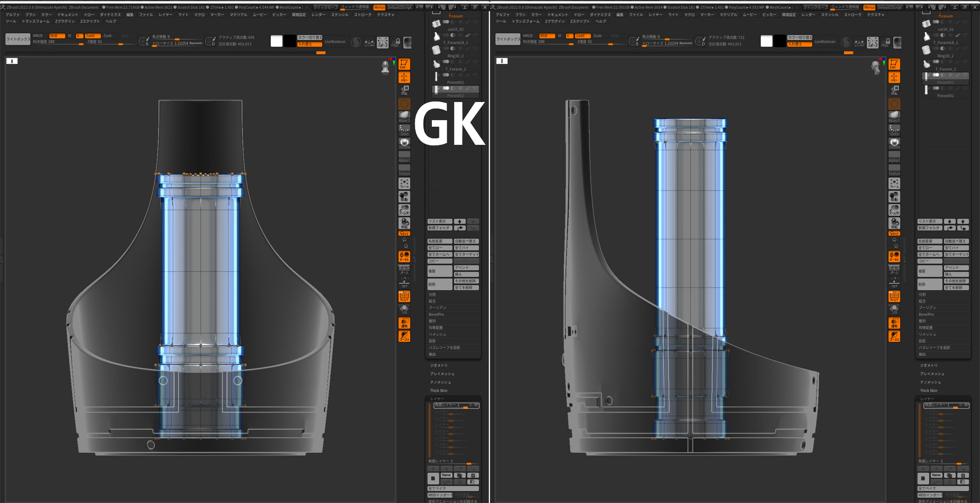Click the Rotate (回転) icon in left window
980x503 pixels.
404,223
